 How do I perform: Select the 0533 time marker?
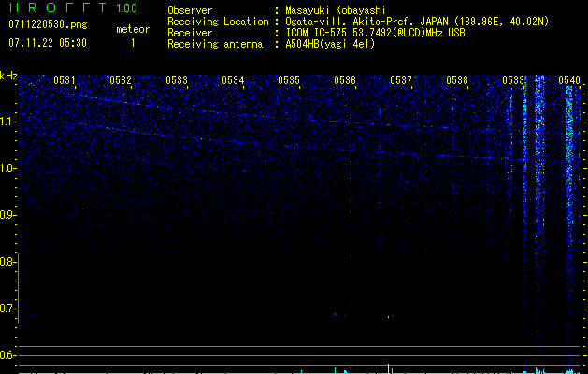click(x=177, y=80)
